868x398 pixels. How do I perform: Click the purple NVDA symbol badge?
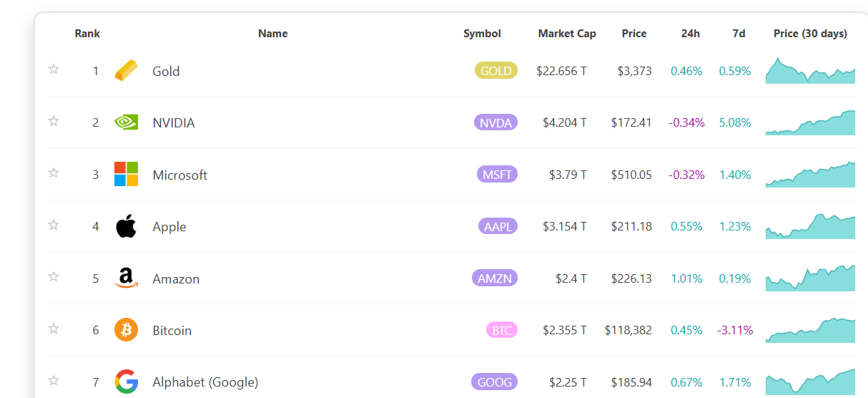[495, 122]
